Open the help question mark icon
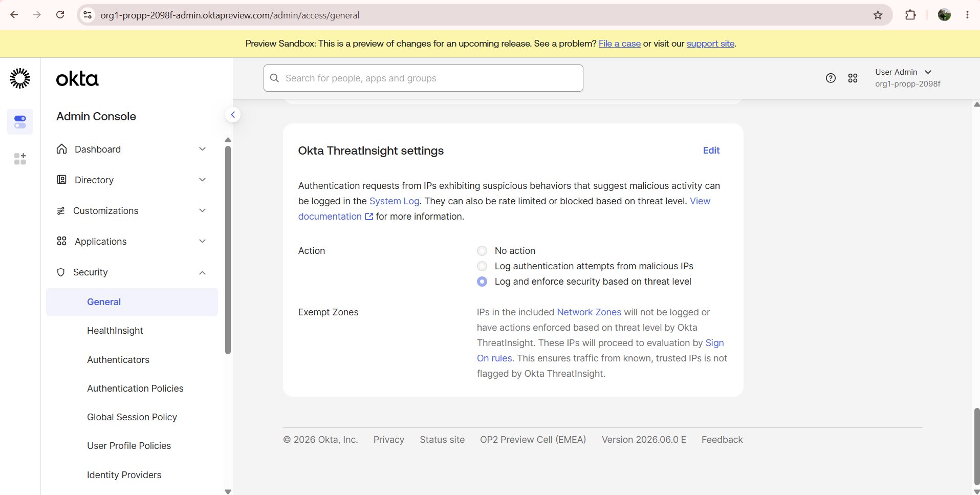Viewport: 980px width, 495px height. 831,78
